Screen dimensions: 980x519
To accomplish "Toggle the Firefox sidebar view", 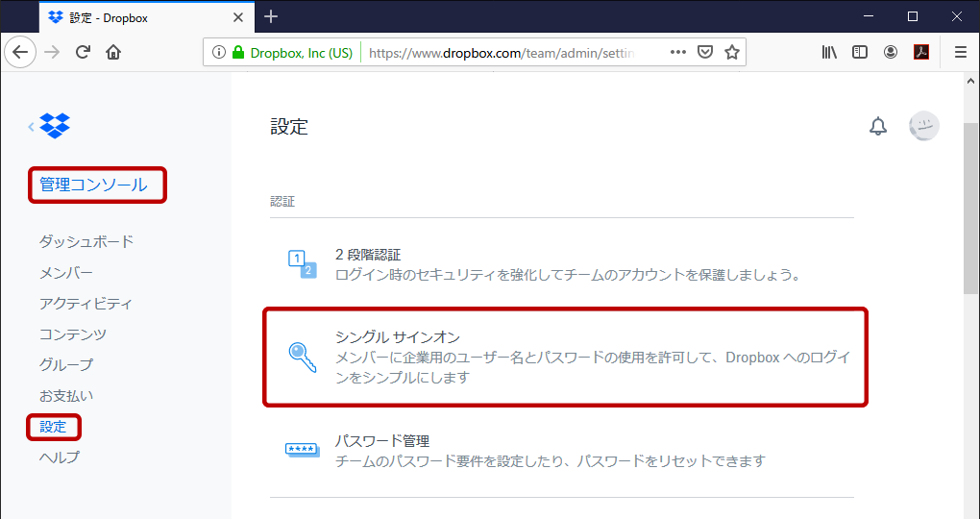I will (860, 52).
